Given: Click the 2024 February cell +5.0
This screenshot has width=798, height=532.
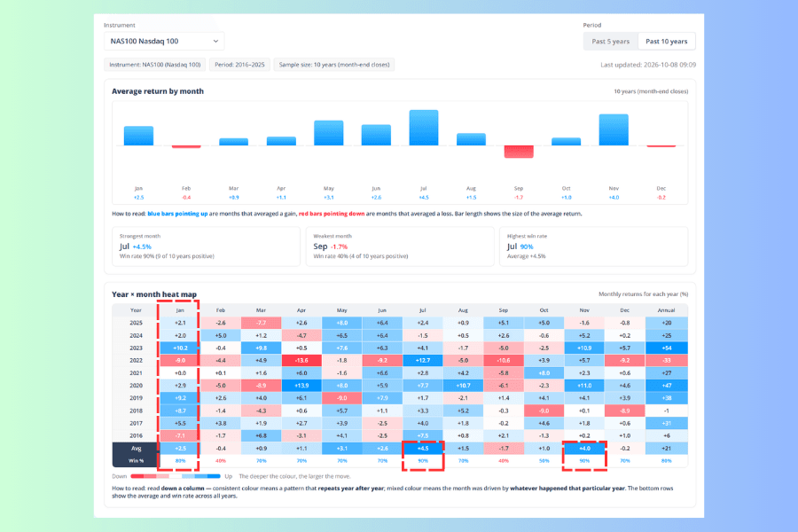Looking at the screenshot, I should point(221,335).
